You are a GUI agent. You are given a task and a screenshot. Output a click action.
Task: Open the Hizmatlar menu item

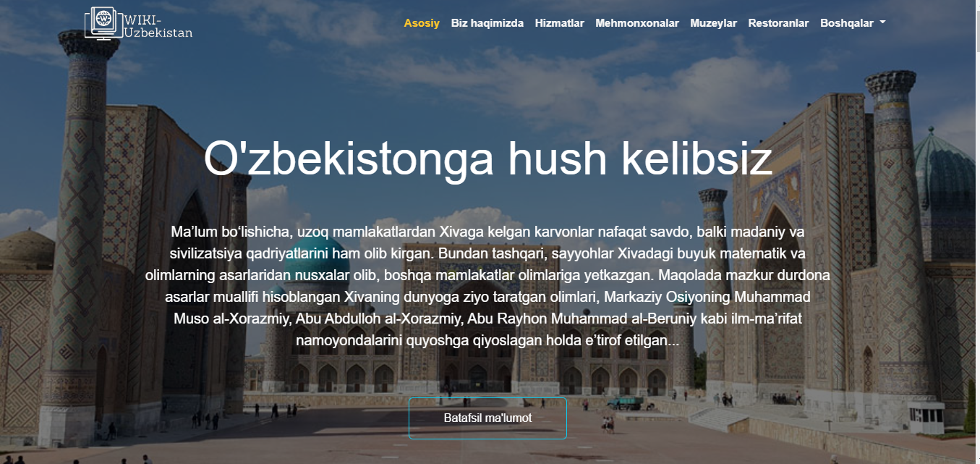[560, 22]
